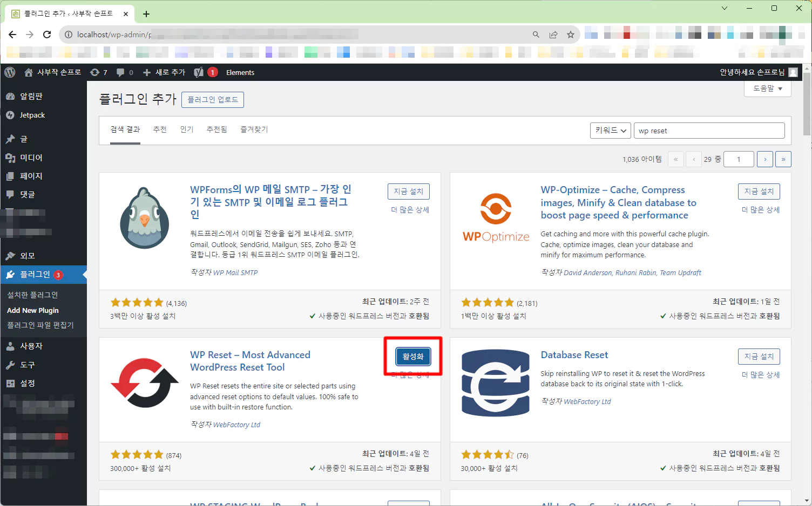Open 더 많은 상세 for Database Reset
Screen dimensions: 812x506
coord(761,375)
